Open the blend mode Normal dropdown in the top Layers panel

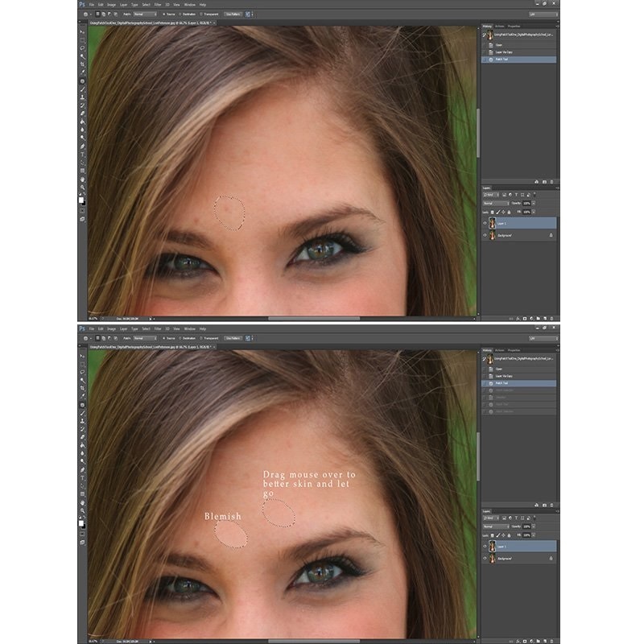pos(496,204)
